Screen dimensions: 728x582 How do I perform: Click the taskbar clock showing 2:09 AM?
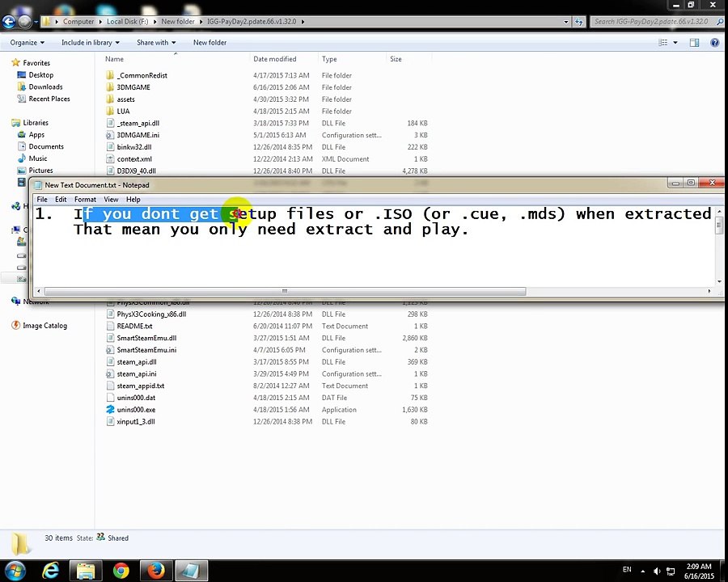tap(699, 571)
